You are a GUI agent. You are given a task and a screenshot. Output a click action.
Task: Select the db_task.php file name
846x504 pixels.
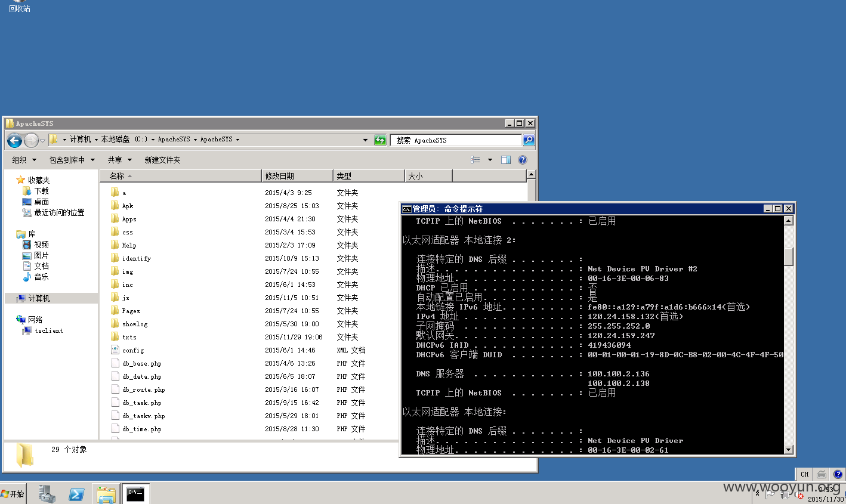tap(142, 403)
